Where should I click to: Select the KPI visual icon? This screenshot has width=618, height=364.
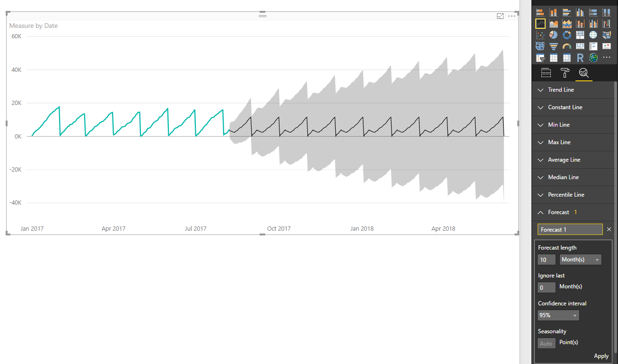pyautogui.click(x=607, y=46)
